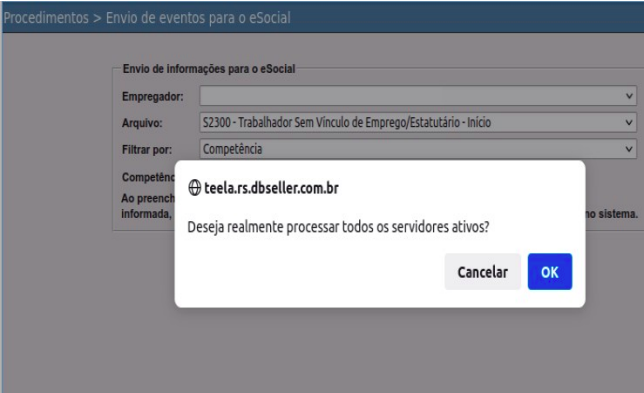Viewport: 644px width, 393px height.
Task: Click the Envio de eventos para o eSocial breadcrumb
Action: (x=198, y=18)
